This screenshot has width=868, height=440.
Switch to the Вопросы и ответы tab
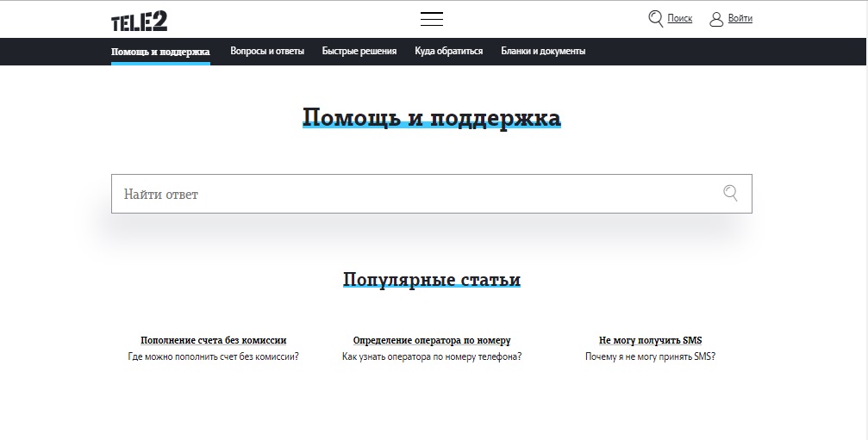coord(267,51)
